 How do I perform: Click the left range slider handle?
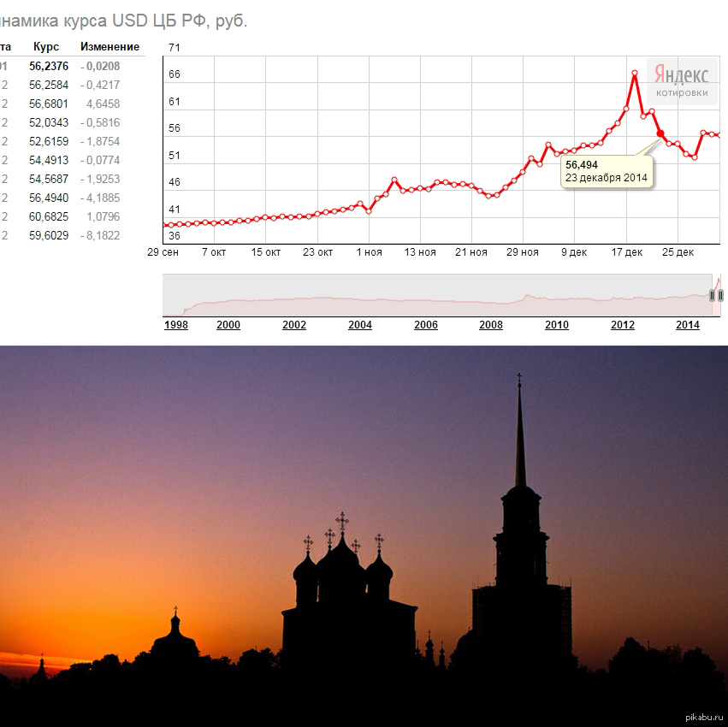[712, 295]
